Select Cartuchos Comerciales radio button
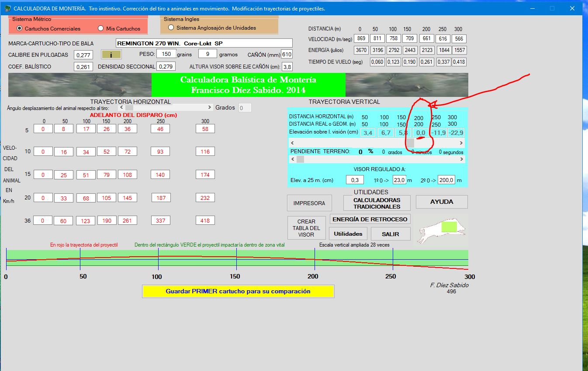This screenshot has height=371, width=588. pos(19,28)
